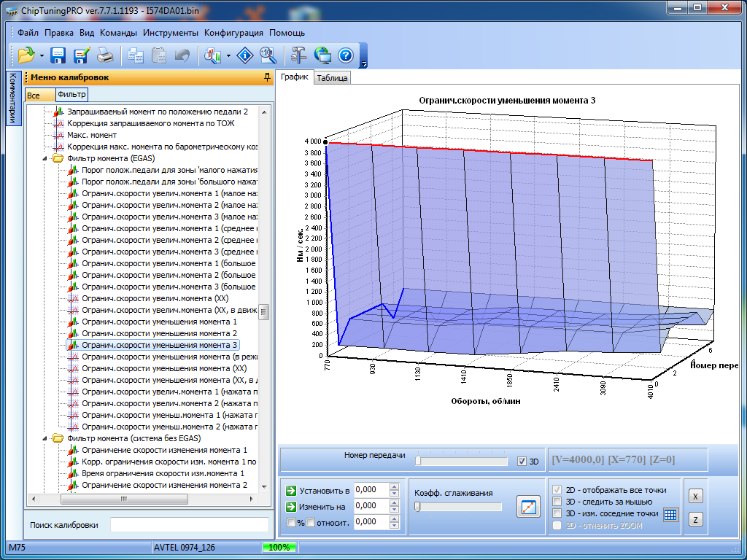The height and width of the screenshot is (560, 747).
Task: Click the X axis button
Action: [x=696, y=497]
